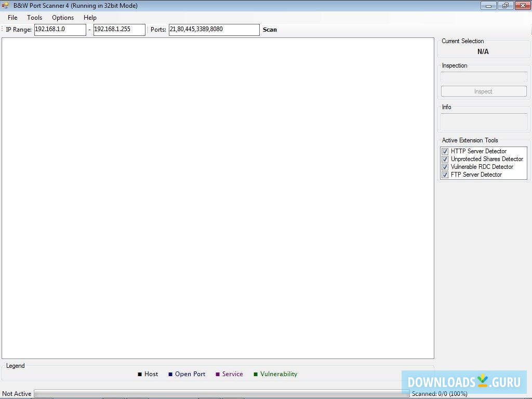The width and height of the screenshot is (532, 399).
Task: Click the start IP field 192.168.1.0
Action: point(60,30)
